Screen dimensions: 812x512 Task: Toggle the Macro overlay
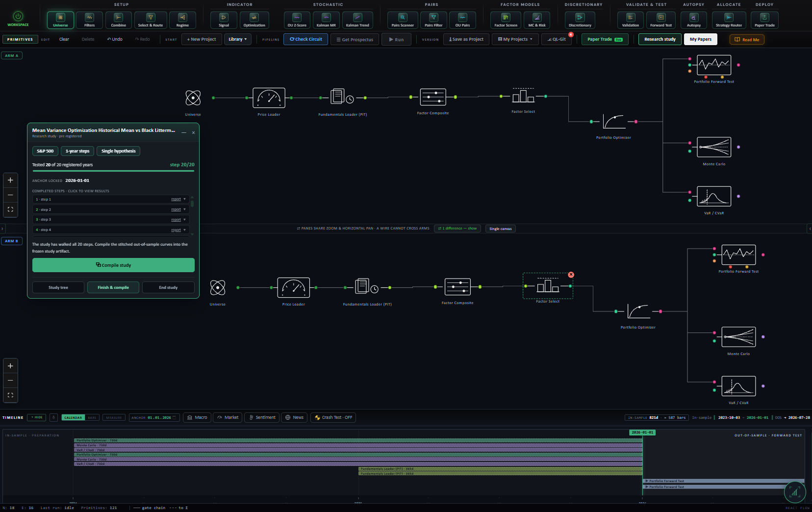[x=197, y=417]
